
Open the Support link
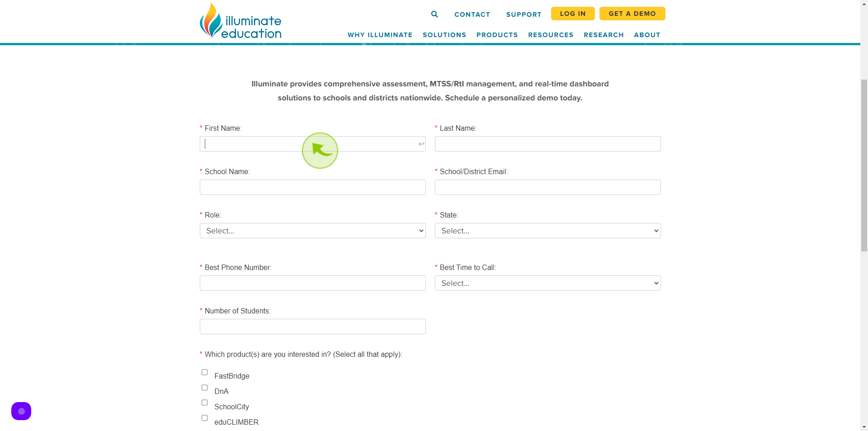524,14
